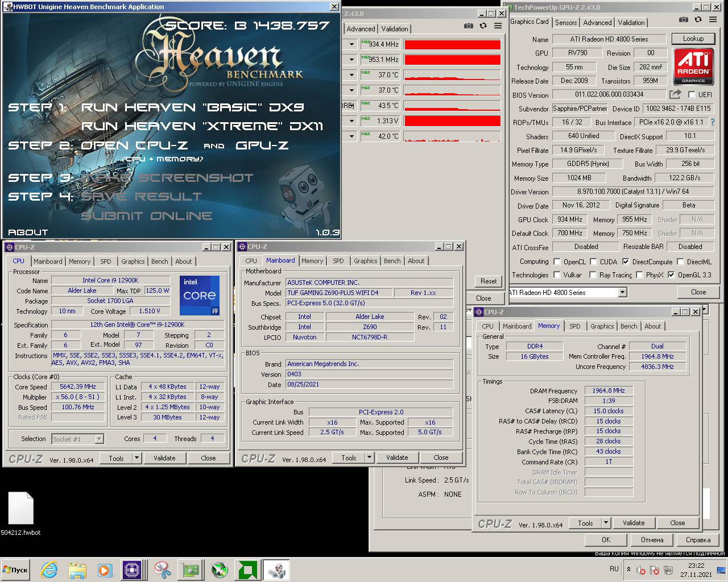Open the Socket #1 selection dropdown
Viewport: 728px width, 582px height.
coord(99,439)
